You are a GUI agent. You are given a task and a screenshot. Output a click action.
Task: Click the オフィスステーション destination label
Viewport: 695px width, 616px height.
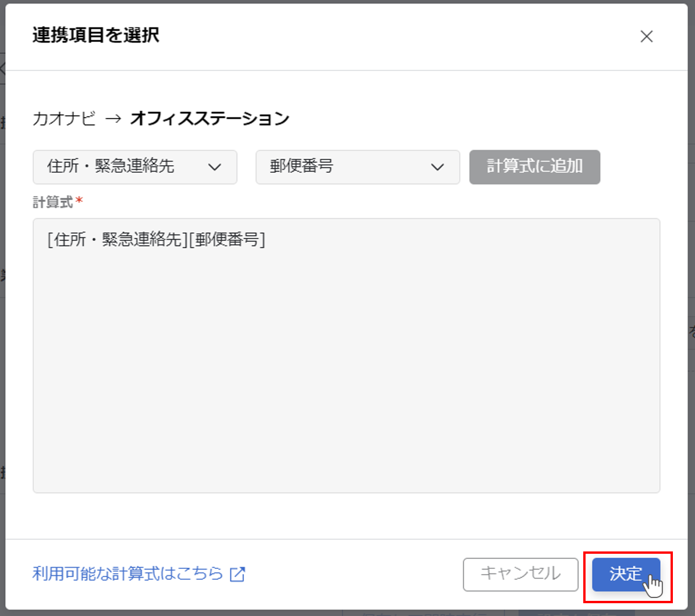click(x=210, y=119)
